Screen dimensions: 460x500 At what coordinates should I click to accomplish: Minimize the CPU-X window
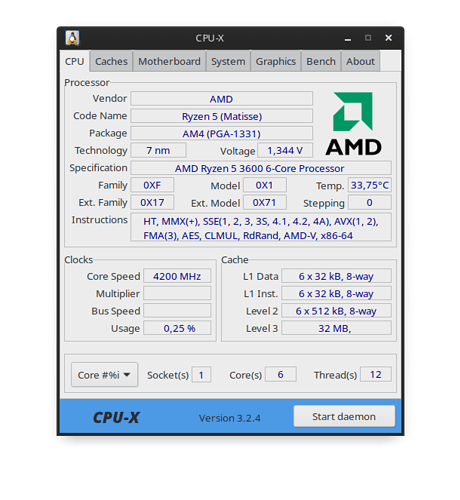click(348, 39)
